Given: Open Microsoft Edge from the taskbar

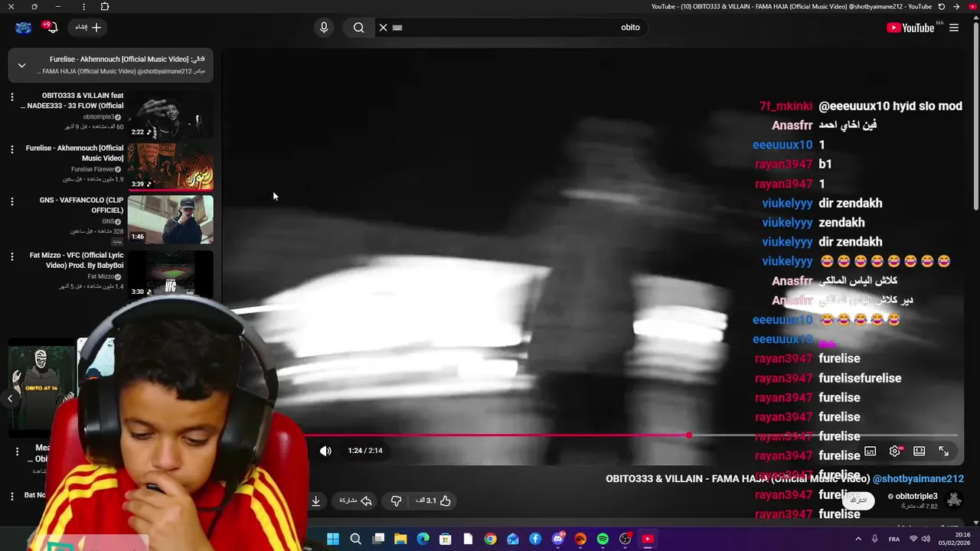Looking at the screenshot, I should (x=423, y=539).
